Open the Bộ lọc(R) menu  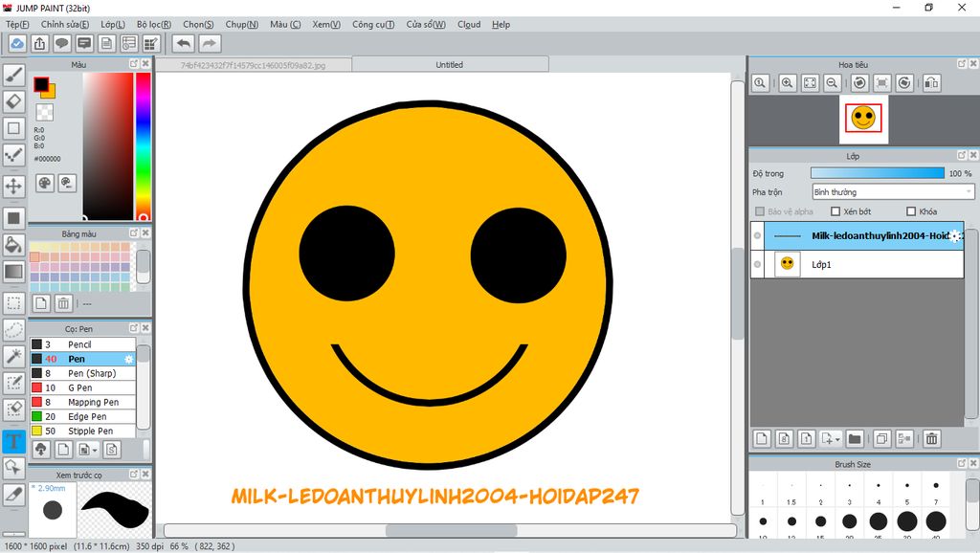[x=154, y=24]
